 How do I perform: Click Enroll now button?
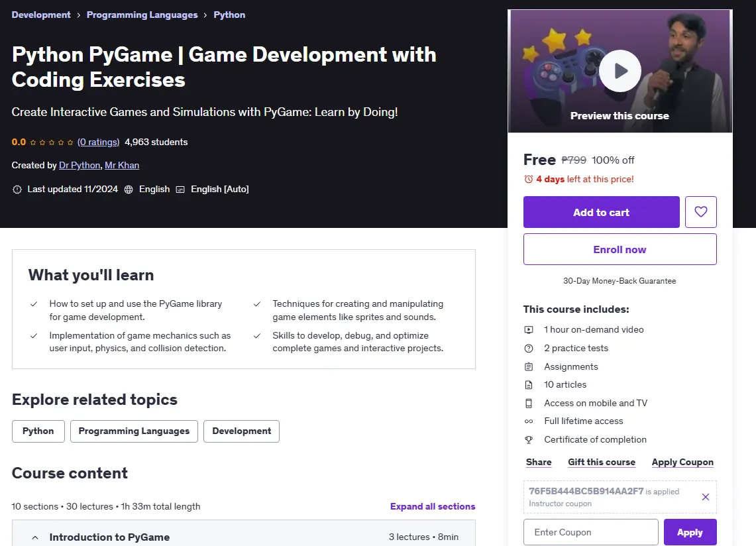tap(620, 249)
